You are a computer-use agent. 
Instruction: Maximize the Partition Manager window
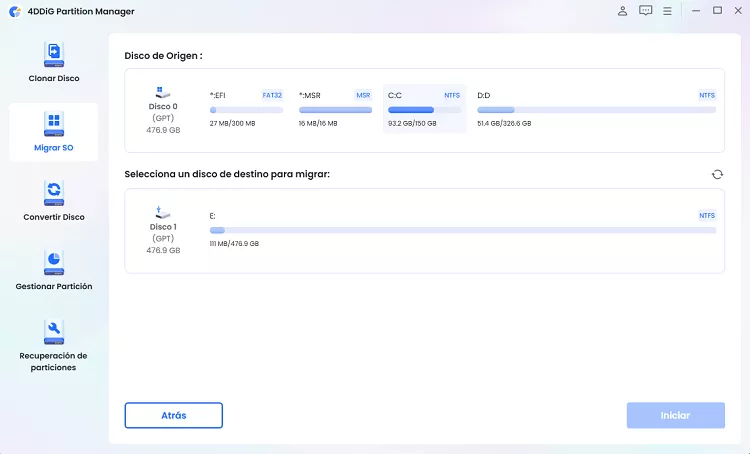(x=717, y=11)
